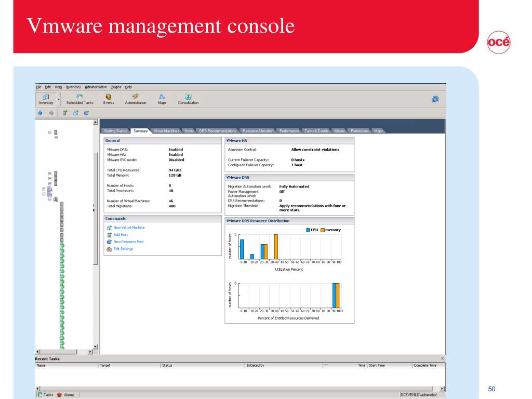Click the orange memory legend swatch

pos(323,230)
